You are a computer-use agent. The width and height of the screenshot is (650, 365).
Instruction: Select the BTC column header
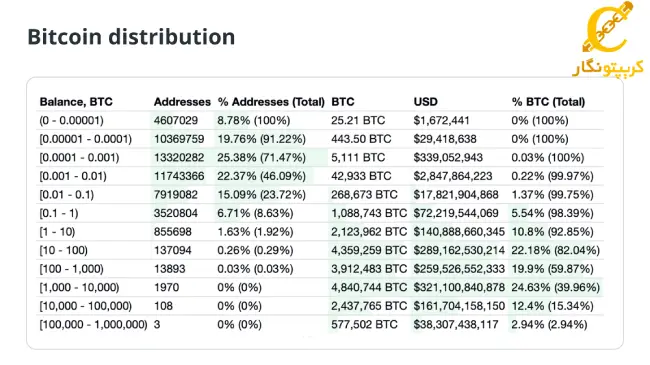click(343, 102)
